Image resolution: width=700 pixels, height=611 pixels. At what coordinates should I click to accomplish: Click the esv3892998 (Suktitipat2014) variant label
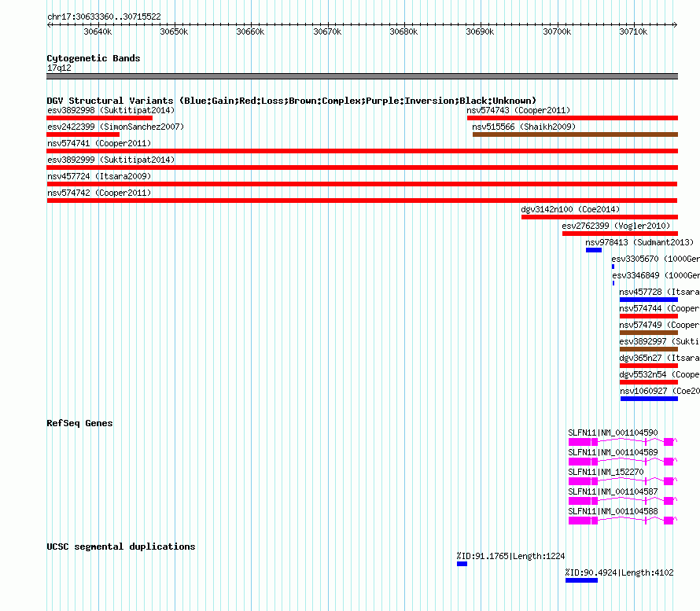click(111, 110)
